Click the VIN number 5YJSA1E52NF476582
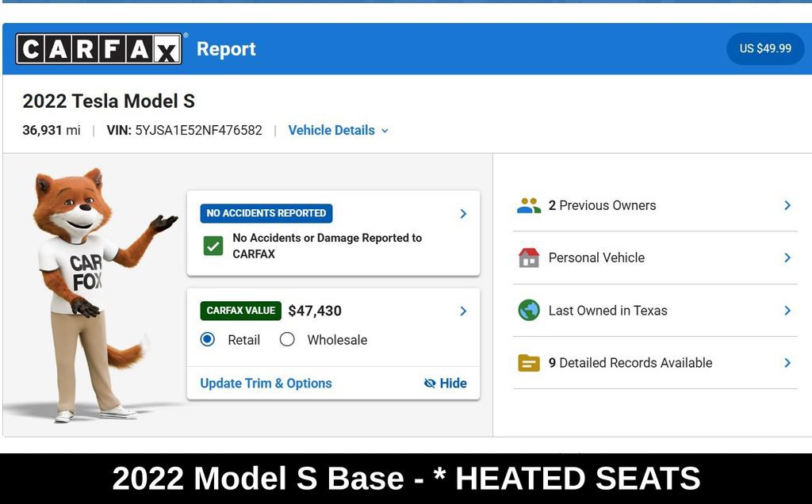 198,131
